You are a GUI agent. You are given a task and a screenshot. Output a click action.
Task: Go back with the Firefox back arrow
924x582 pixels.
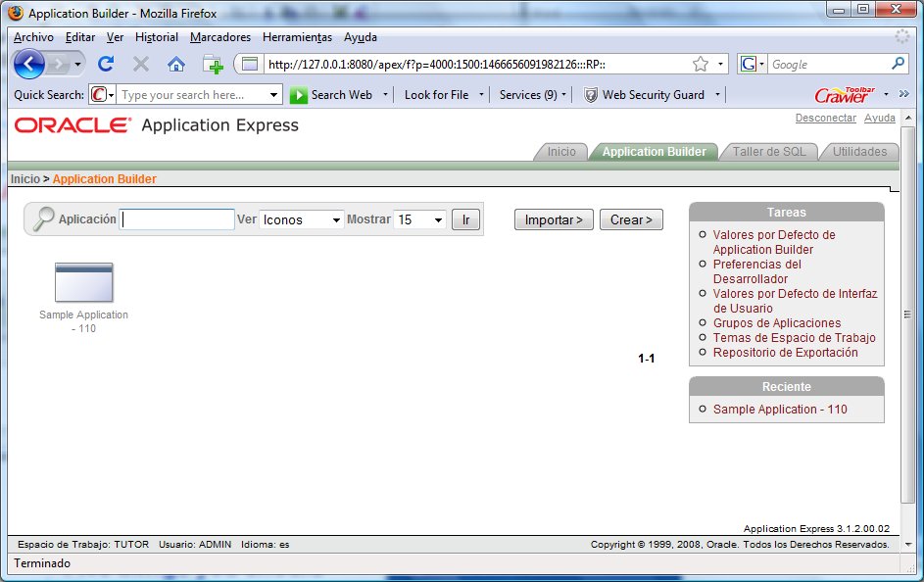[28, 64]
